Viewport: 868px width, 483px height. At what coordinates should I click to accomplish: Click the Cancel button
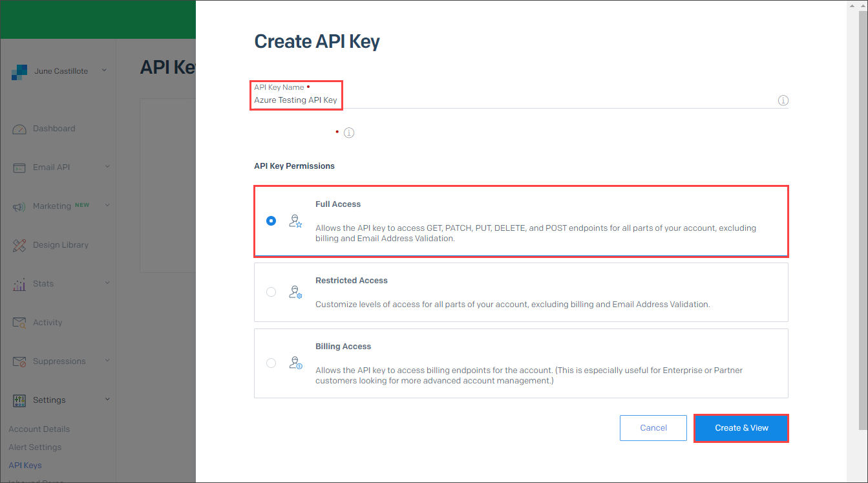pyautogui.click(x=653, y=428)
